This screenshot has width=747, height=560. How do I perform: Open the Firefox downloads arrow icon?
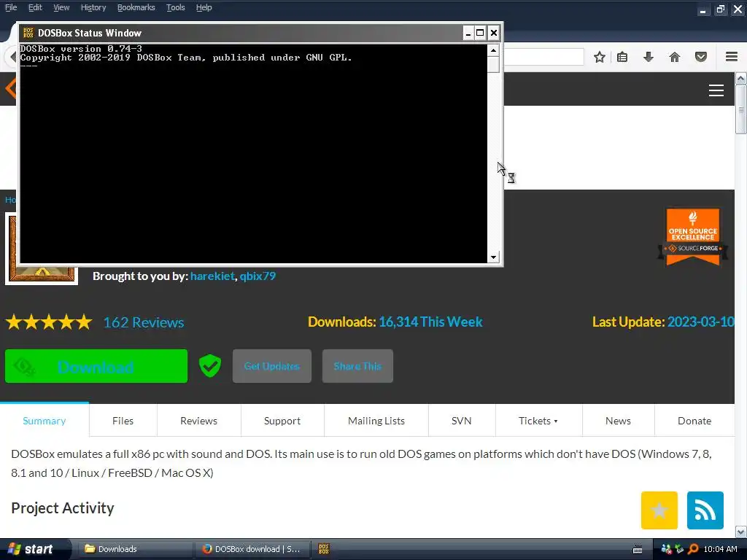tap(649, 57)
